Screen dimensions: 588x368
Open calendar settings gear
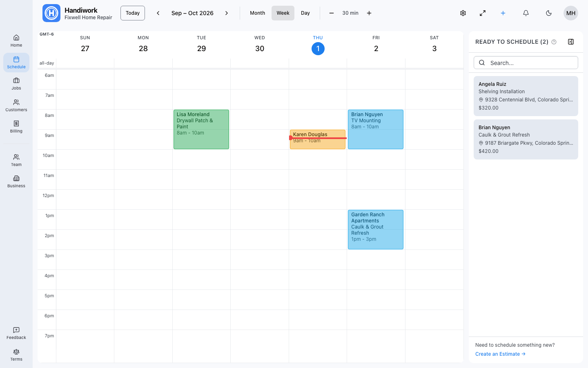coord(463,13)
